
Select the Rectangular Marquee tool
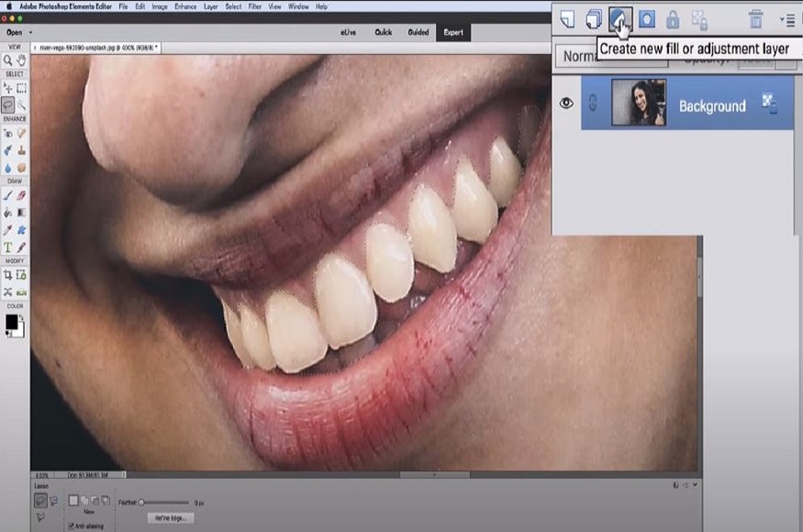point(21,88)
